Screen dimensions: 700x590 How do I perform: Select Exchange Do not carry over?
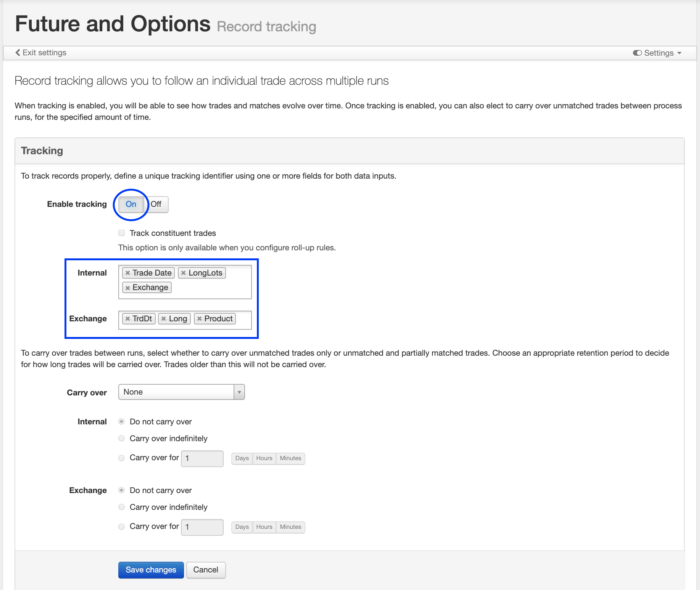pyautogui.click(x=122, y=490)
